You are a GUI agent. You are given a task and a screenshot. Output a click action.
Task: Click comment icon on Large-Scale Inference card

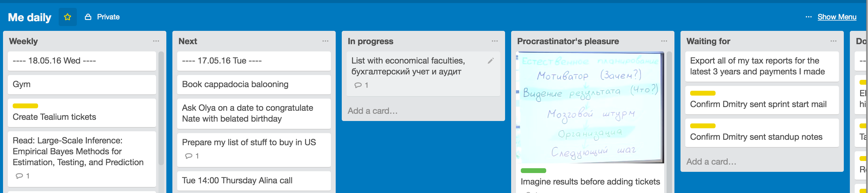(x=19, y=176)
